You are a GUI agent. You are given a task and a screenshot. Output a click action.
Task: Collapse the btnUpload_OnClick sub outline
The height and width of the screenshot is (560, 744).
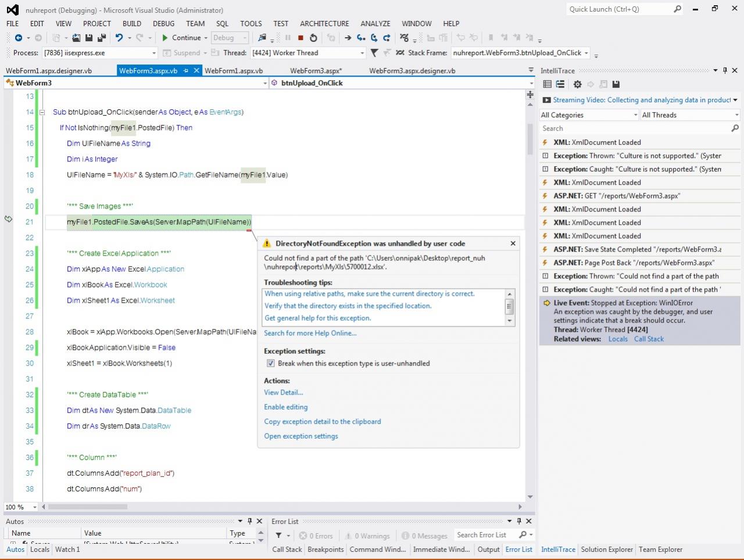point(42,112)
